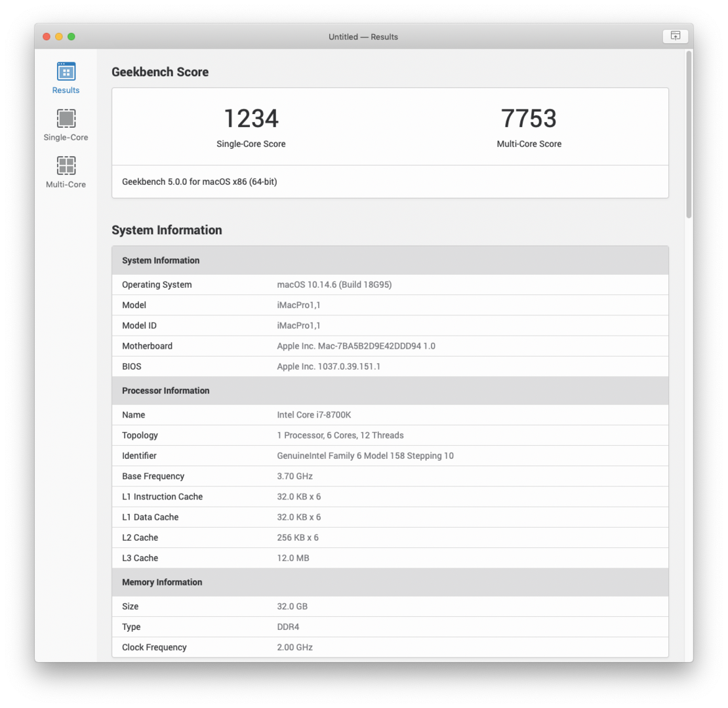This screenshot has width=728, height=708.
Task: Click the Multi-Core Score label
Action: coord(529,144)
